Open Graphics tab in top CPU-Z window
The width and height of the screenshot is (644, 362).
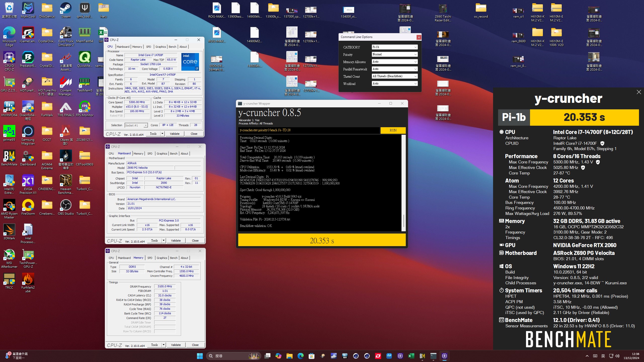coord(160,47)
